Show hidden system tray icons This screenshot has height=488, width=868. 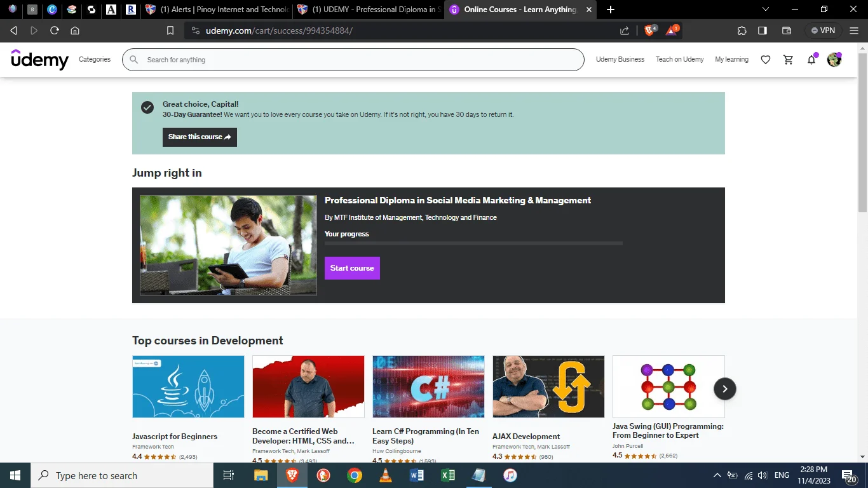pyautogui.click(x=717, y=475)
